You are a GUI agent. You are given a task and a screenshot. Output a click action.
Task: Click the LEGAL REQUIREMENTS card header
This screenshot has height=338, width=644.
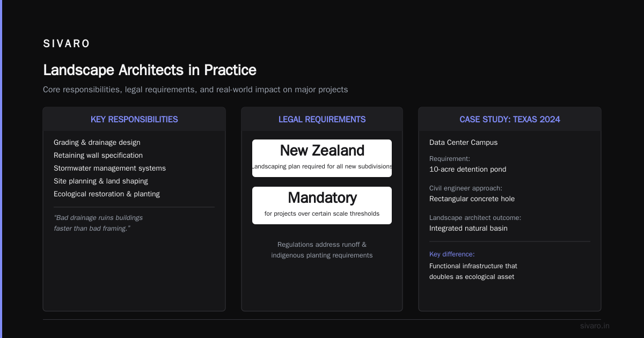322,119
